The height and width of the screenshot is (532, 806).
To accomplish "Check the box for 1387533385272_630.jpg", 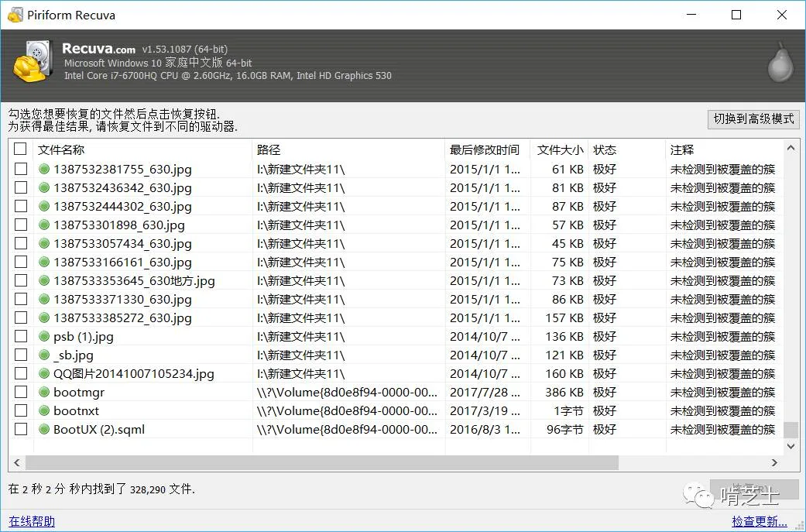I will [21, 317].
